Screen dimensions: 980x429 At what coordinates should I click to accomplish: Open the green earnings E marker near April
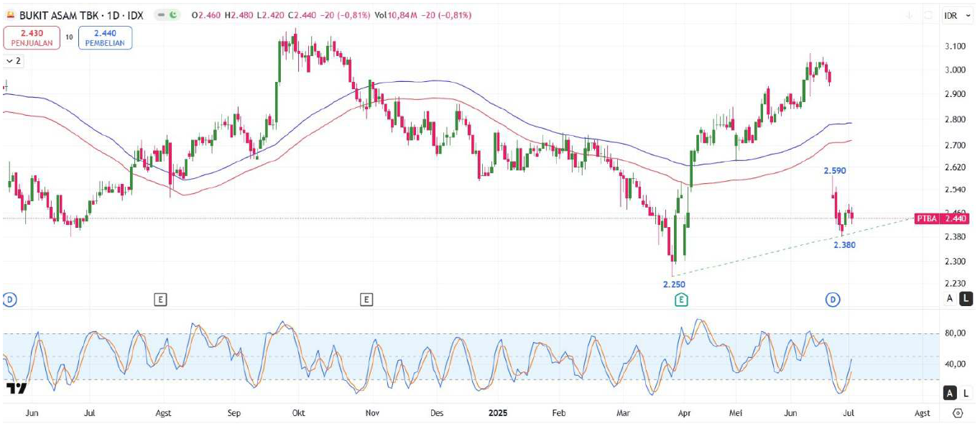681,299
